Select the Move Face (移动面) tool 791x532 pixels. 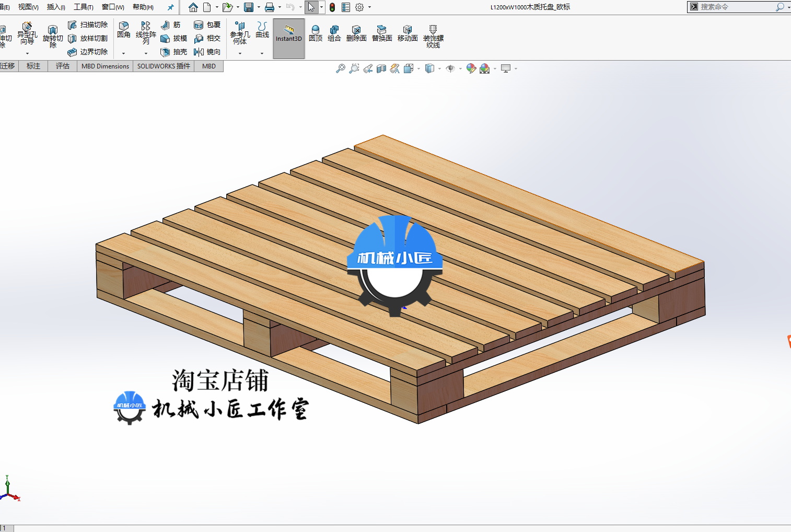(408, 33)
